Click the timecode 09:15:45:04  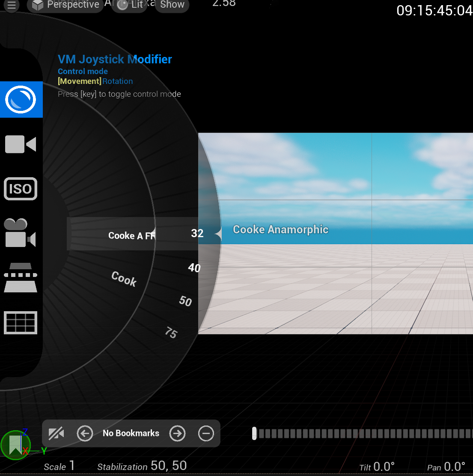tap(434, 11)
